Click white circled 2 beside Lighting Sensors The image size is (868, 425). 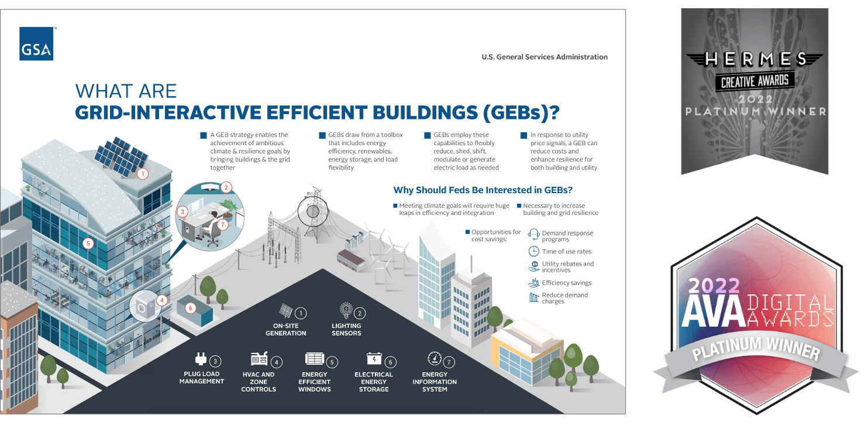[360, 313]
